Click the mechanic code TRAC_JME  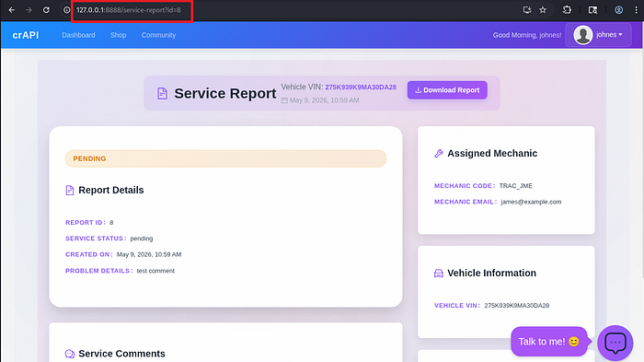point(516,186)
